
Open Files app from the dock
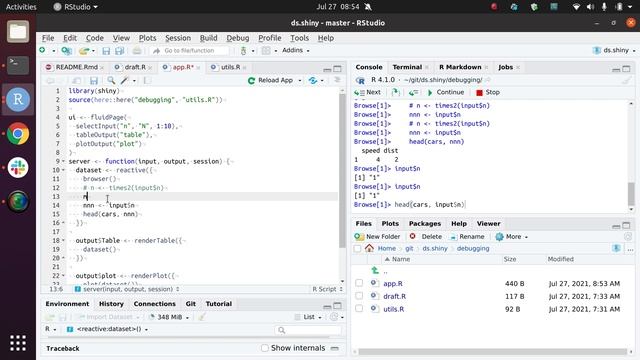18,31
